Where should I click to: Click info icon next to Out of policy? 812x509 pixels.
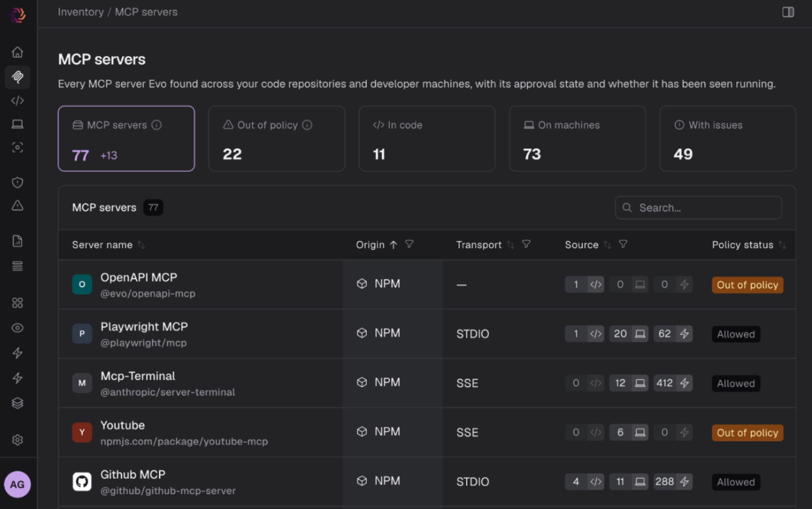[307, 125]
